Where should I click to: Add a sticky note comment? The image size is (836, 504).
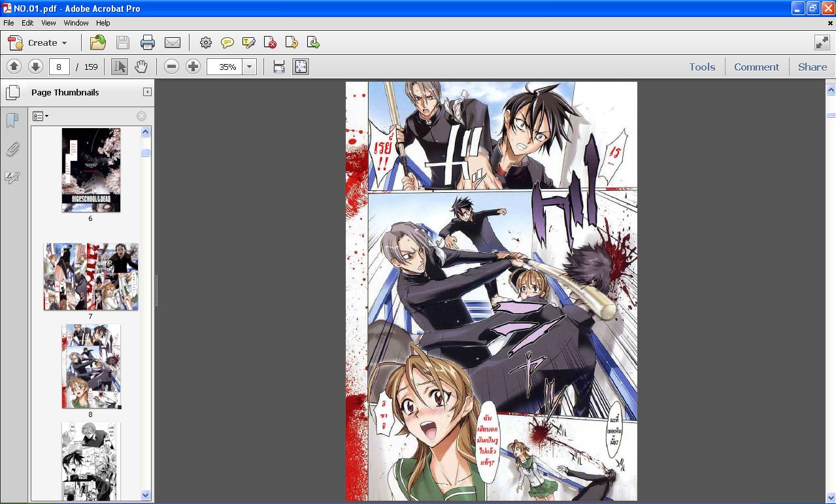tap(227, 43)
